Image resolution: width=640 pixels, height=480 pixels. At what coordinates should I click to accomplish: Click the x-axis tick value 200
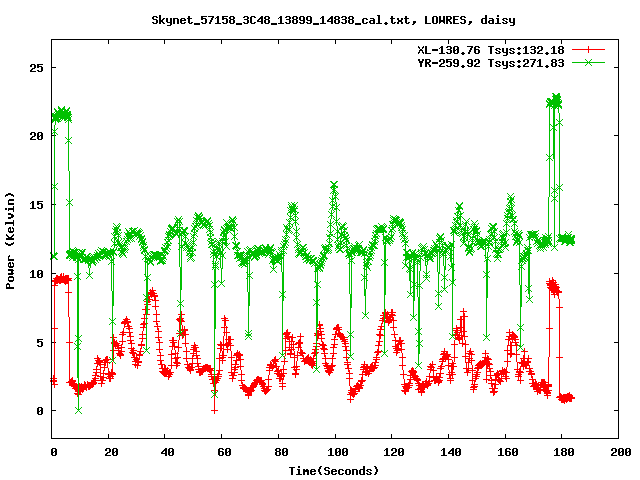[x=620, y=452]
